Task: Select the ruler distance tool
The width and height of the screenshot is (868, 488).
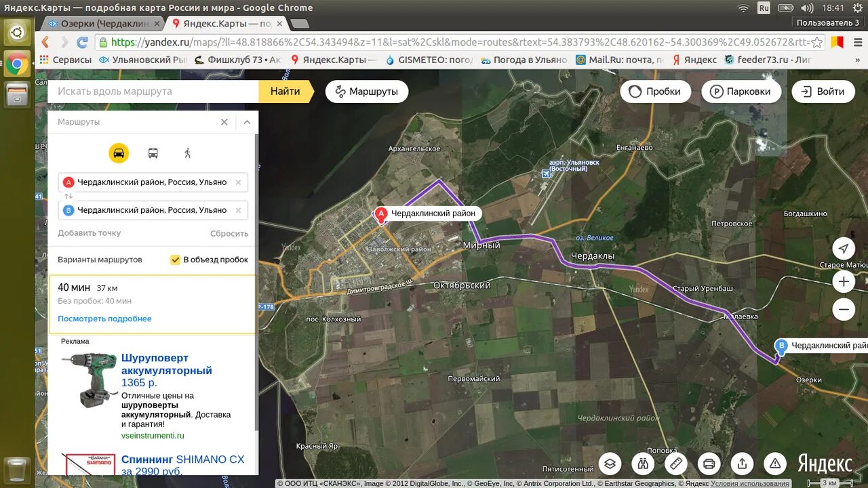Action: 676,464
